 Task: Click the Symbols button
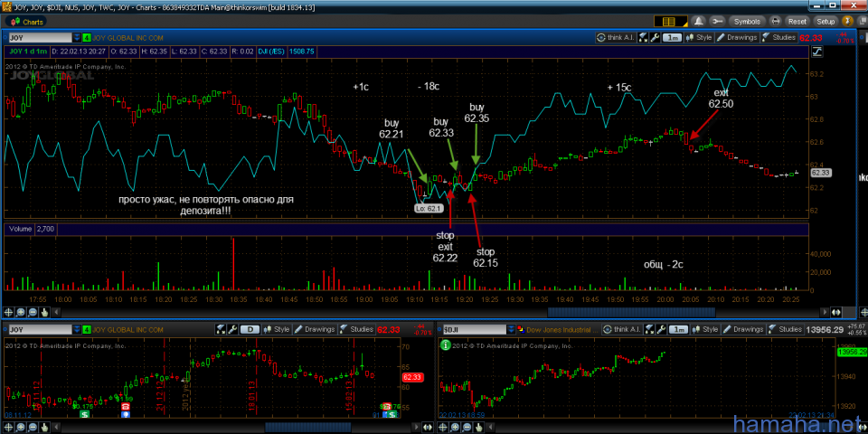[748, 22]
